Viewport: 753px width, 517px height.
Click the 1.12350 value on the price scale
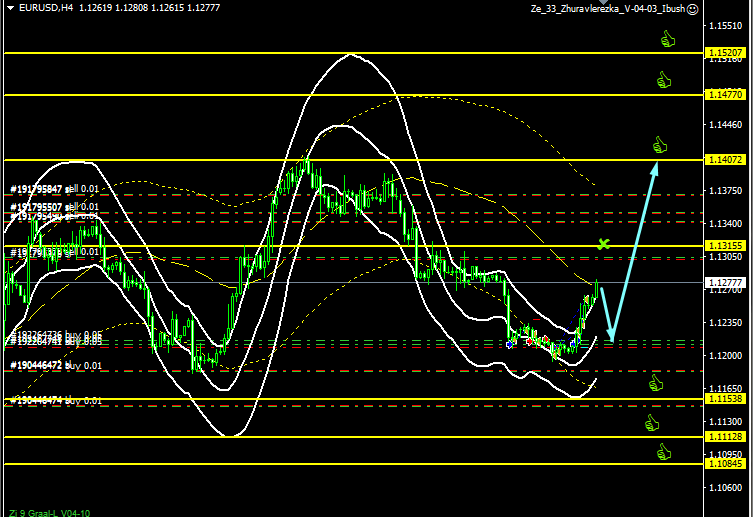[x=725, y=322]
